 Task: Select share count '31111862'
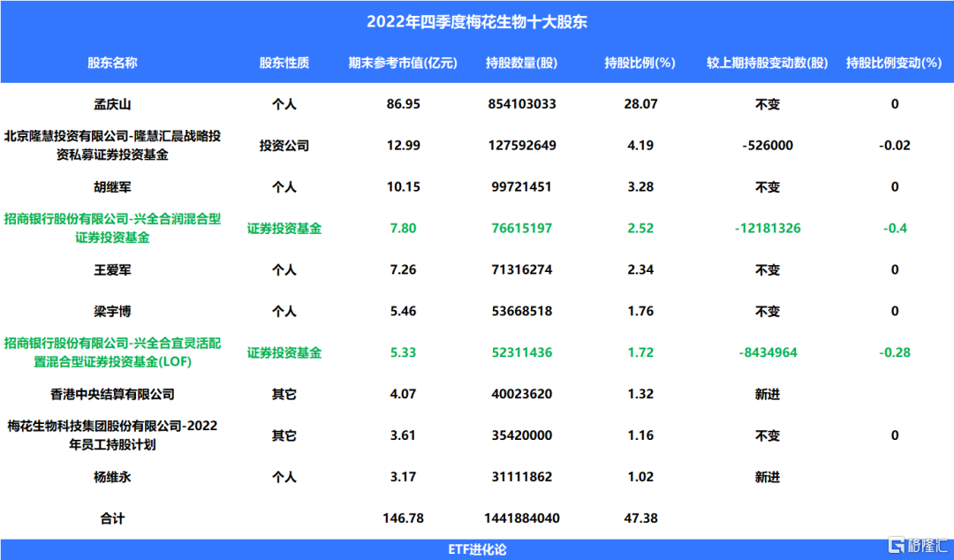(522, 477)
